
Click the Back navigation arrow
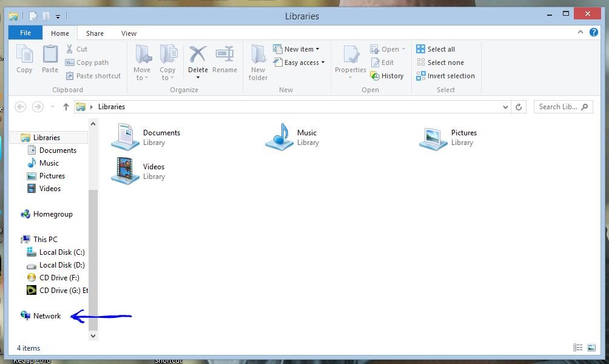(x=21, y=106)
